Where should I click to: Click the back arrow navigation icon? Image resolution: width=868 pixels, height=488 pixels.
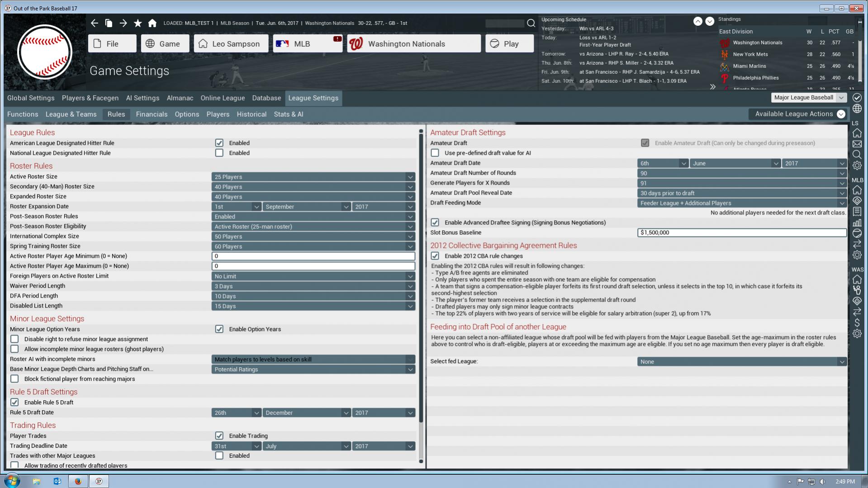tap(94, 23)
